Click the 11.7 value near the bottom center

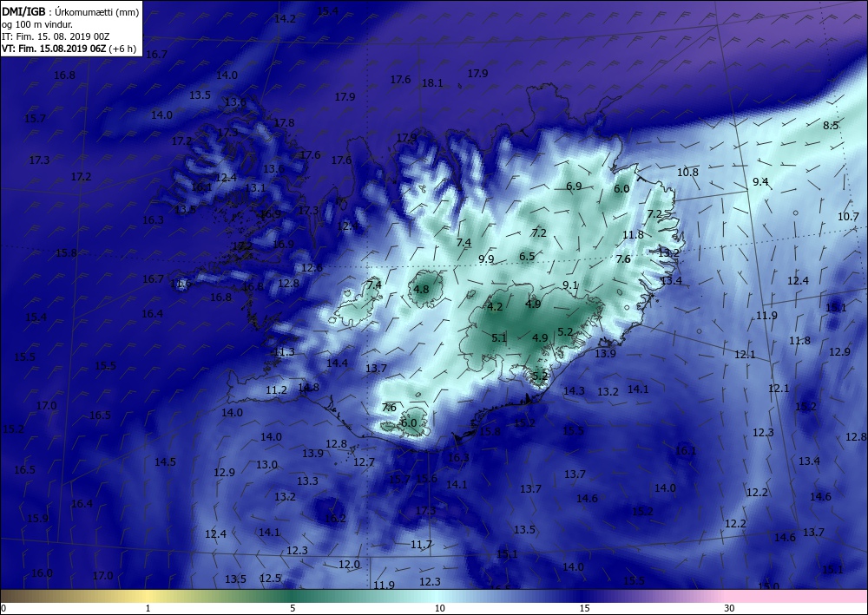pos(421,545)
